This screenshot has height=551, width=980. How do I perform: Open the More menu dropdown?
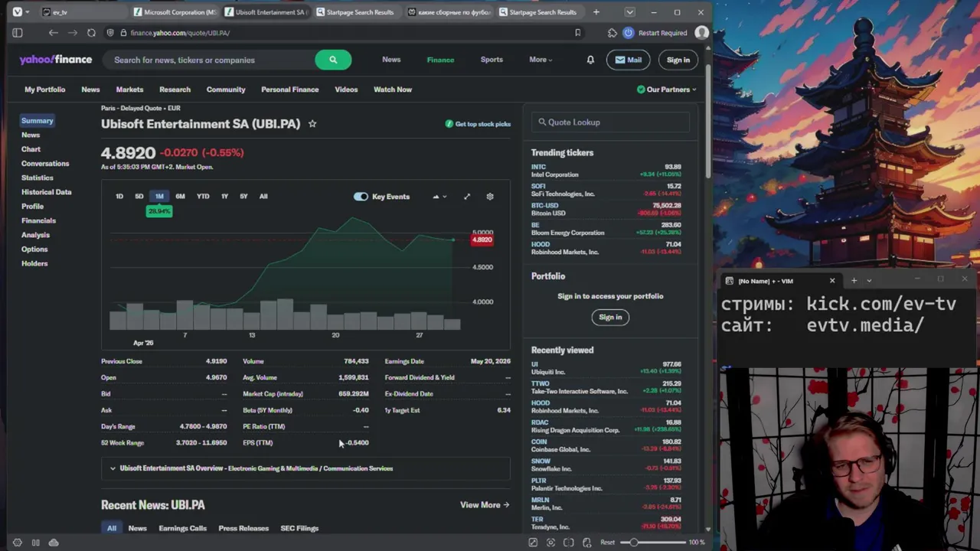point(540,60)
